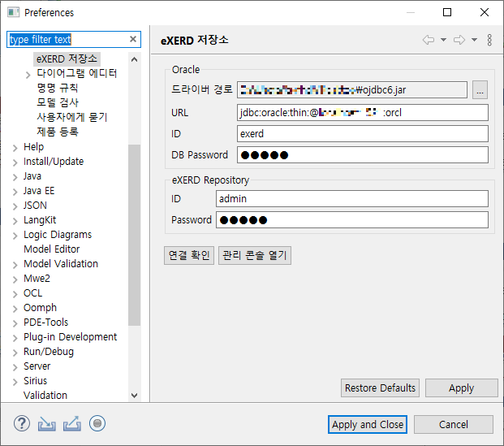The image size is (504, 446).
Task: Open the three-dot view menu icon
Action: (489, 40)
